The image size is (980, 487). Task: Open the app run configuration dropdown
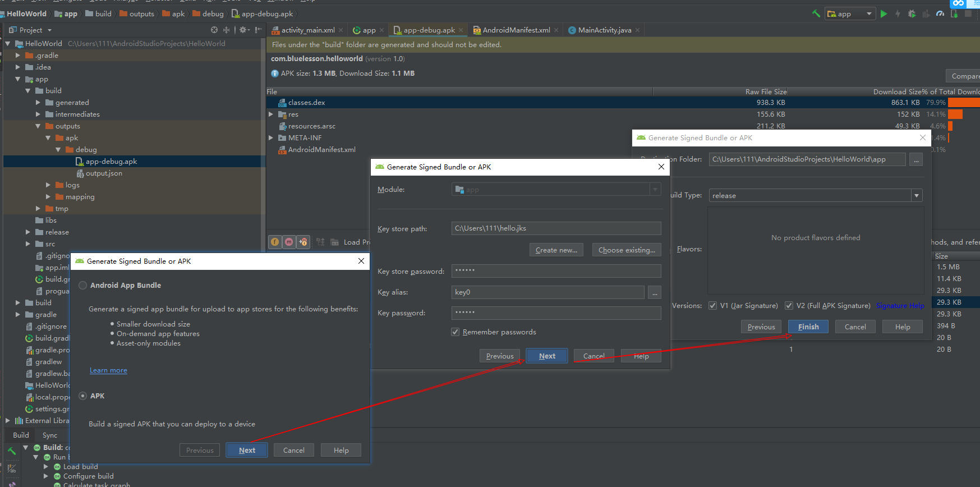850,13
